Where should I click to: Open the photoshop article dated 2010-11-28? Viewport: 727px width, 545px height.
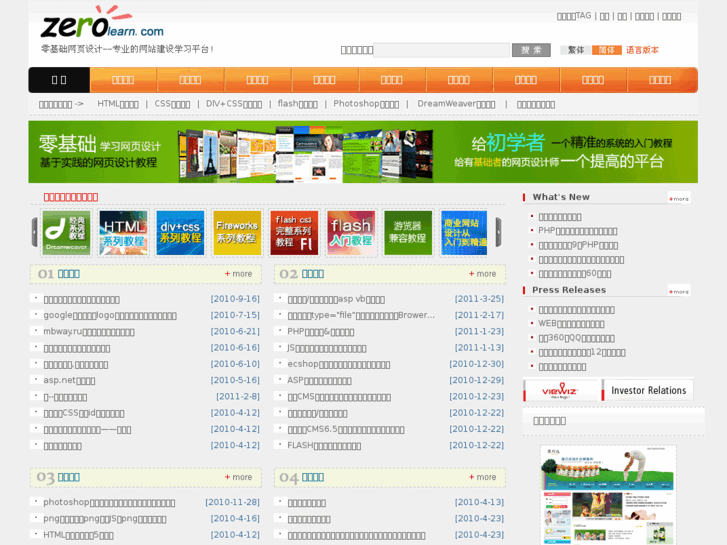(109, 502)
